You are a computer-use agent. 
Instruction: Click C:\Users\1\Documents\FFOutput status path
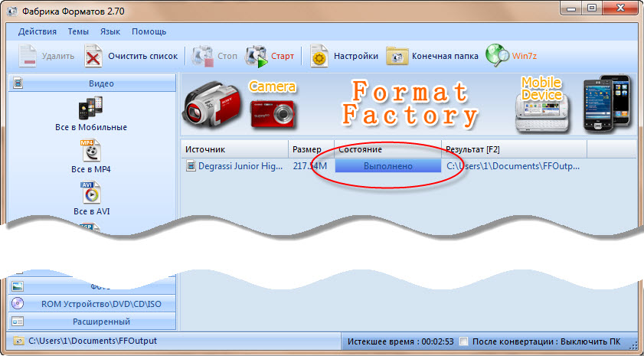(x=93, y=341)
